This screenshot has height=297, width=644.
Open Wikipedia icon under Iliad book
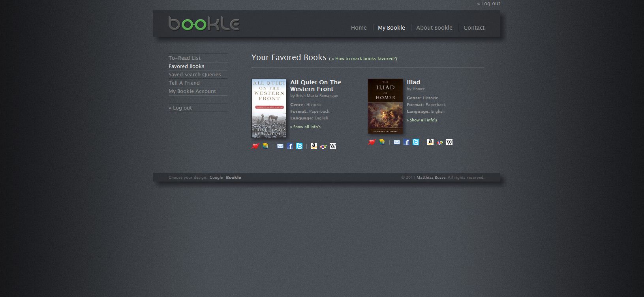449,142
